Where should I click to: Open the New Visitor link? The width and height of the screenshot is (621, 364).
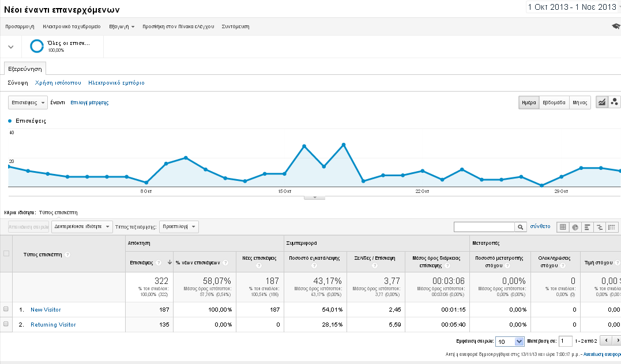(x=46, y=309)
